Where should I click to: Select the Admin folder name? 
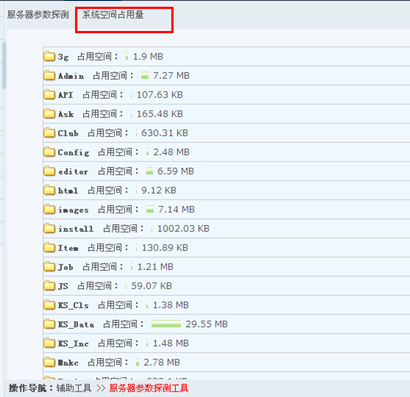coord(71,76)
